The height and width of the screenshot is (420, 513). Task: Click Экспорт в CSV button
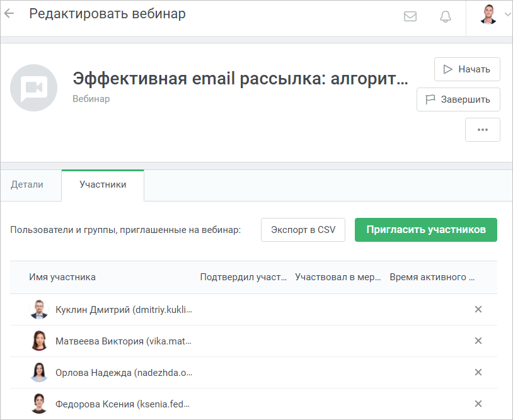click(x=303, y=230)
